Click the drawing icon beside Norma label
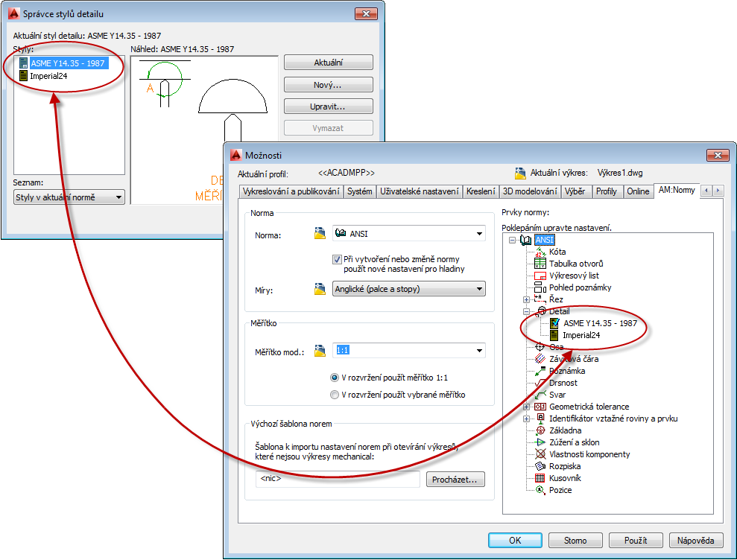Viewport: 737px width, 560px height. tap(320, 233)
